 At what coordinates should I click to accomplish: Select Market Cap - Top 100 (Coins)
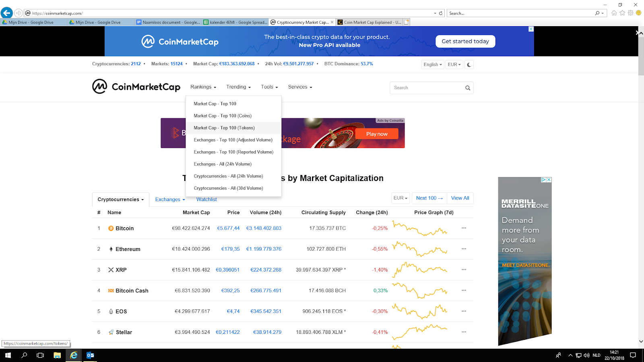click(233, 116)
